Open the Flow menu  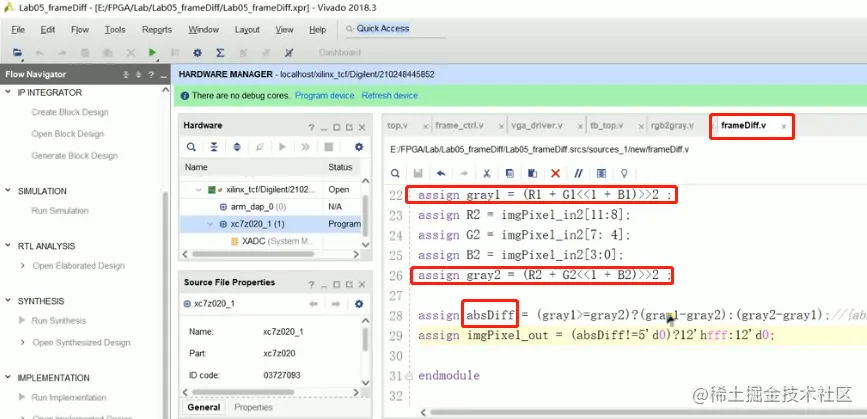(80, 30)
